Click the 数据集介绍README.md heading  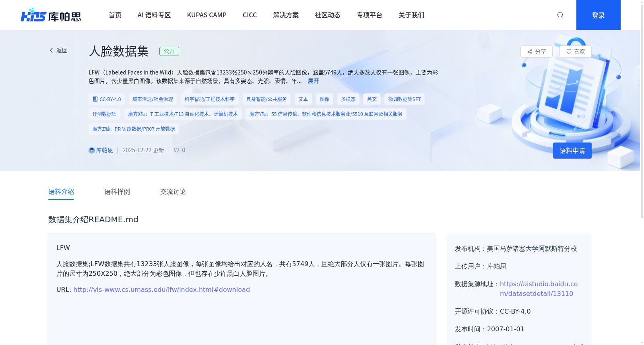click(x=93, y=219)
